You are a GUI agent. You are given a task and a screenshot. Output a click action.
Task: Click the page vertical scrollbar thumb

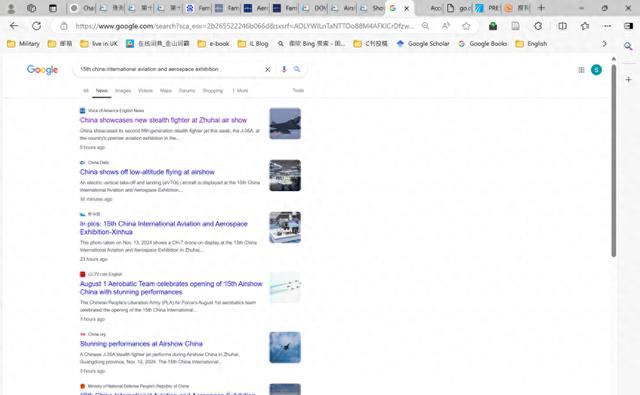click(613, 160)
